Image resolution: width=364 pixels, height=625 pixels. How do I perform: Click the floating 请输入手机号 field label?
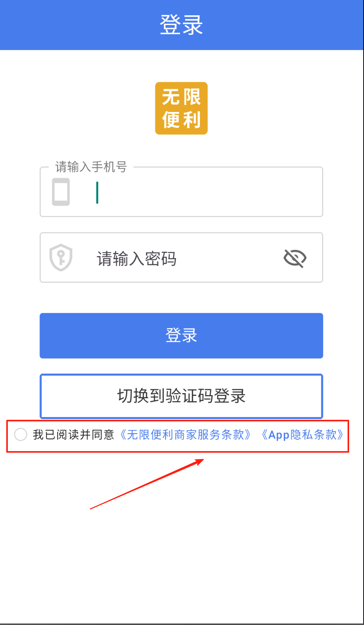click(x=91, y=167)
